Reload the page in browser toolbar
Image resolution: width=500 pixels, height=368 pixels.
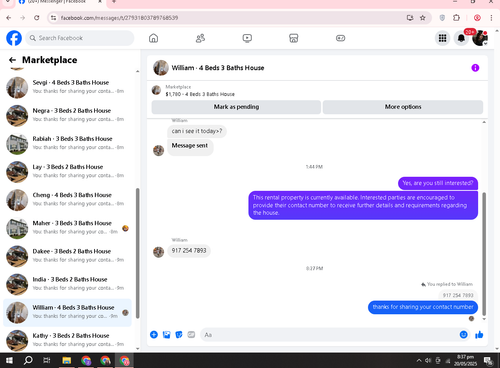(x=37, y=18)
